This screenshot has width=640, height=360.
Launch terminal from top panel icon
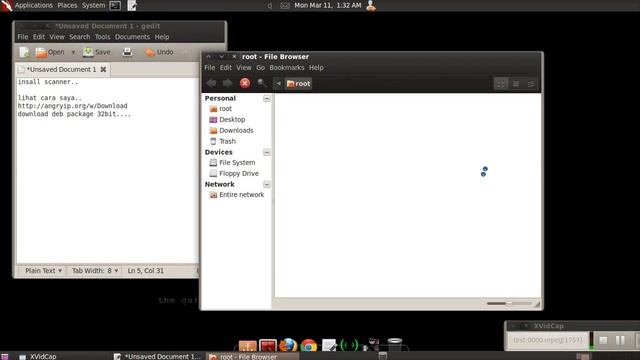(116, 5)
